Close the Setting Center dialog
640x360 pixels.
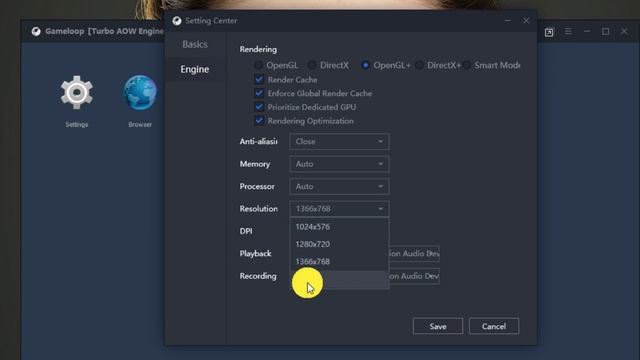(526, 20)
